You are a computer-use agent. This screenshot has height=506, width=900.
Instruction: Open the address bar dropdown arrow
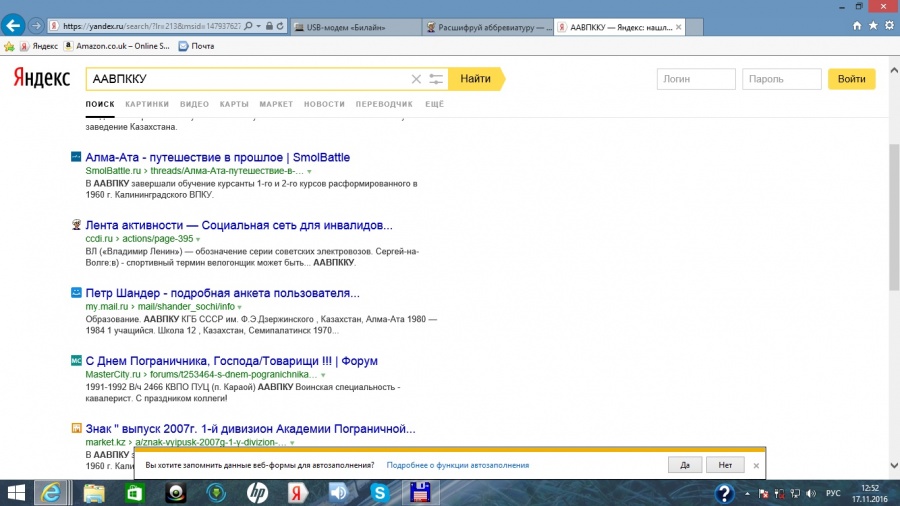coord(258,26)
